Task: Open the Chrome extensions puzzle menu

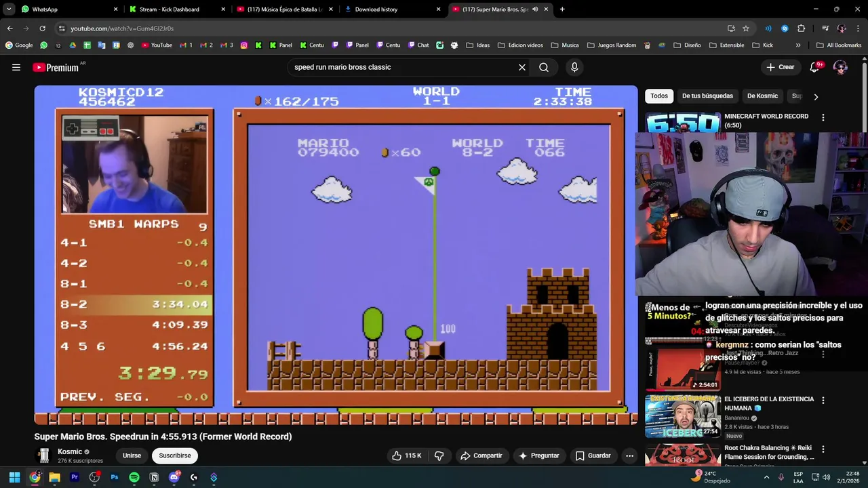Action: click(801, 28)
